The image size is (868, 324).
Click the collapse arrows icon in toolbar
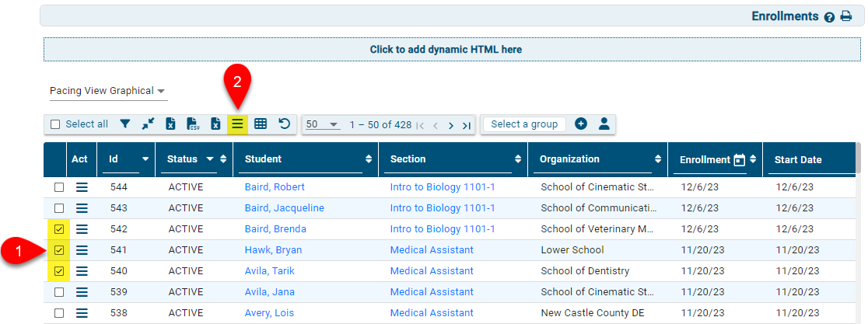point(148,124)
